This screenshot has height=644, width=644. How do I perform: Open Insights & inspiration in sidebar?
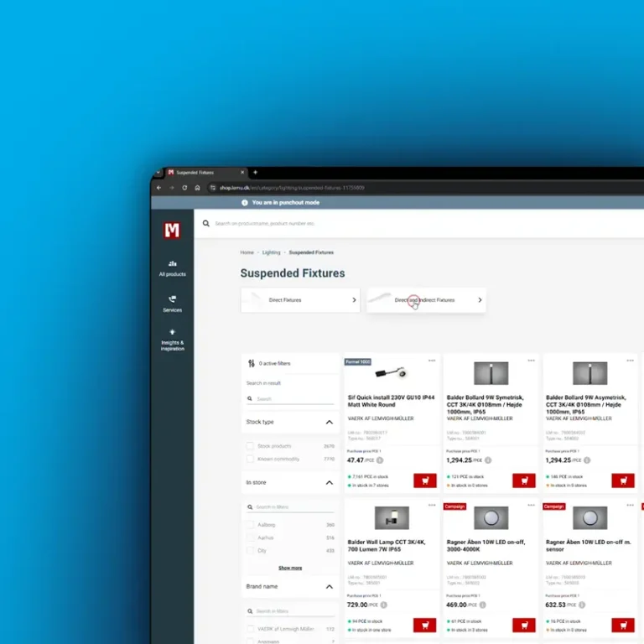click(173, 340)
